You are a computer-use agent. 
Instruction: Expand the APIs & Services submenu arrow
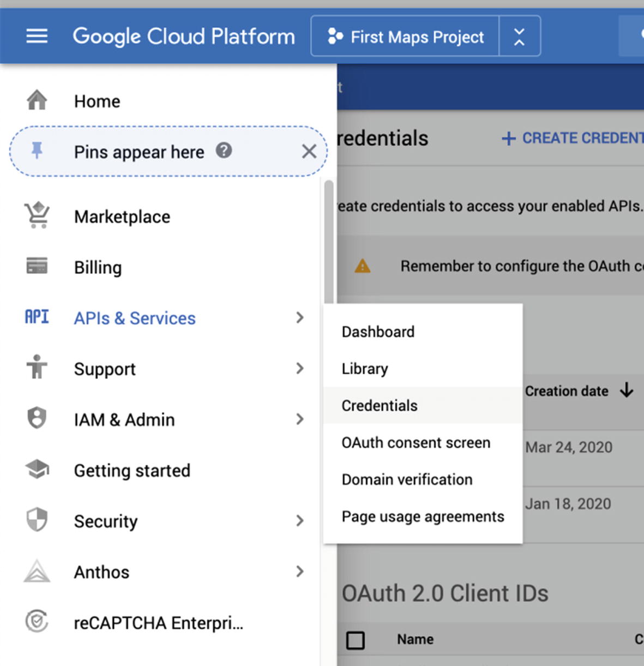point(299,317)
